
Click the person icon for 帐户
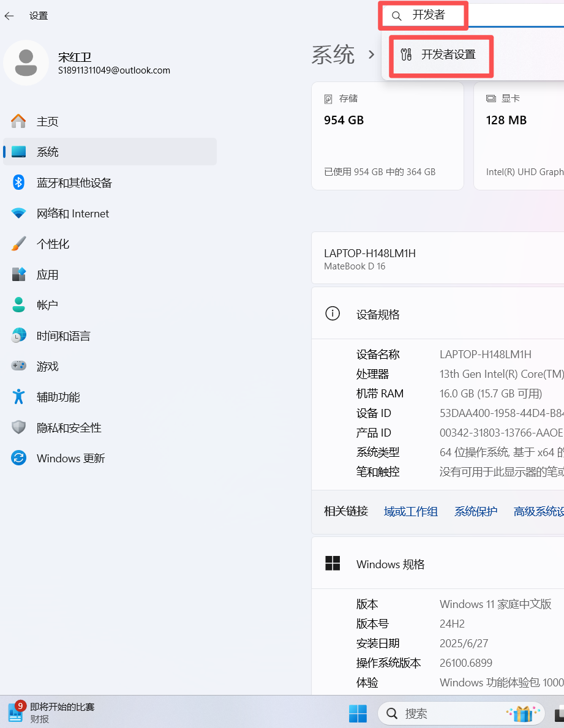18,304
